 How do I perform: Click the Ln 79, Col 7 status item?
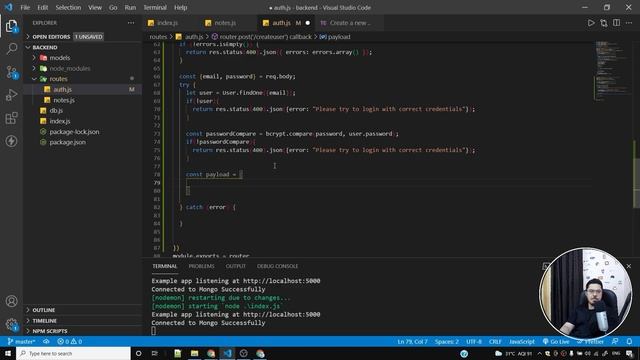[412, 342]
